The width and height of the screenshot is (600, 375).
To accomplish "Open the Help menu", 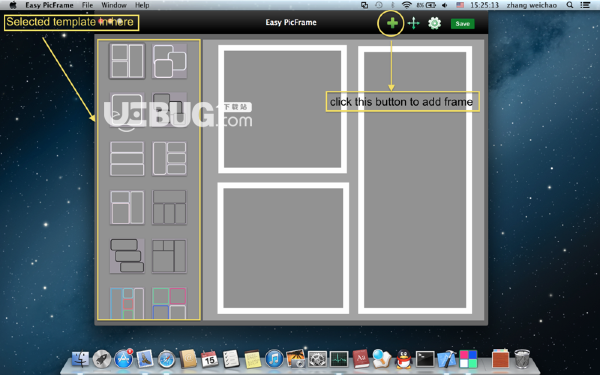I will tap(142, 5).
